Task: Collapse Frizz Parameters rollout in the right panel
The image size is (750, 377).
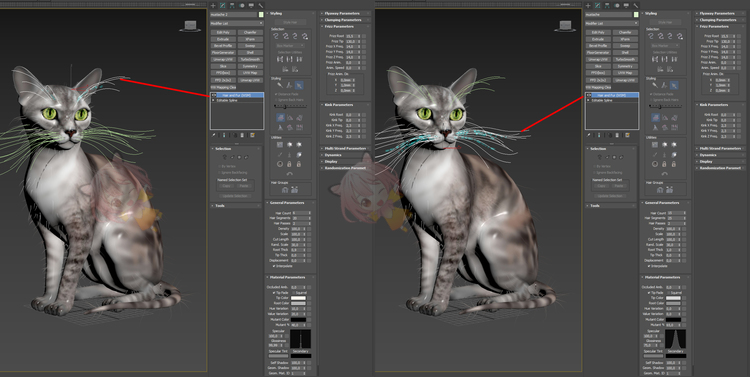Action: 719,26
